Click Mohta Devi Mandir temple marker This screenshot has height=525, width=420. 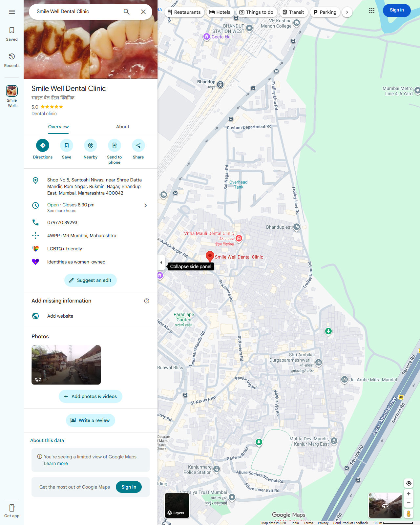tap(334, 441)
